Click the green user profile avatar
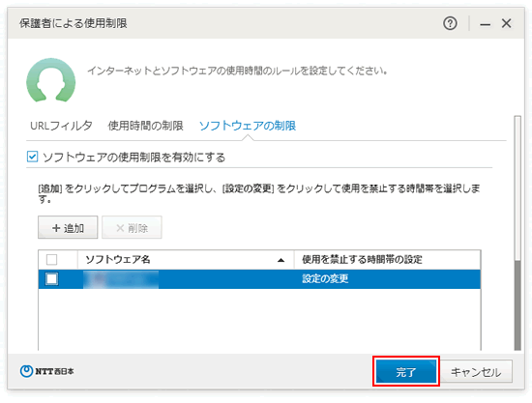Screen dimensions: 532x403 [51, 80]
